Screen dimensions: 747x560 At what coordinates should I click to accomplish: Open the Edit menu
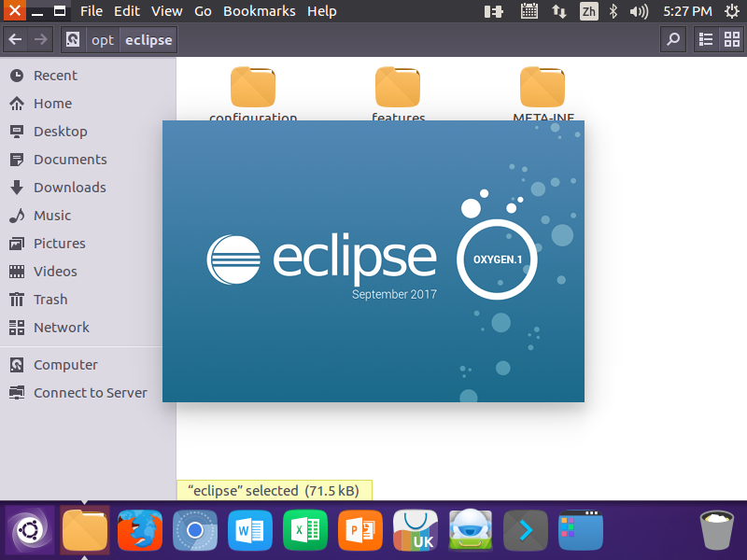[127, 11]
